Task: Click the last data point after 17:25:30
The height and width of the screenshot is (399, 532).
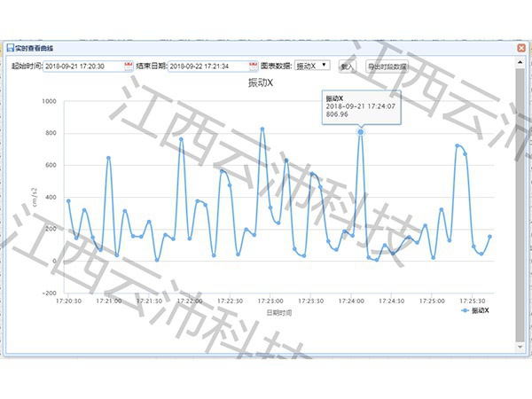Action: (489, 237)
